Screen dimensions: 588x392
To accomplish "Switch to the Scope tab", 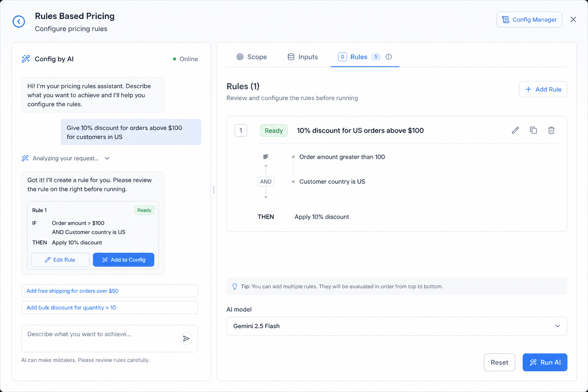I will pyautogui.click(x=252, y=57).
